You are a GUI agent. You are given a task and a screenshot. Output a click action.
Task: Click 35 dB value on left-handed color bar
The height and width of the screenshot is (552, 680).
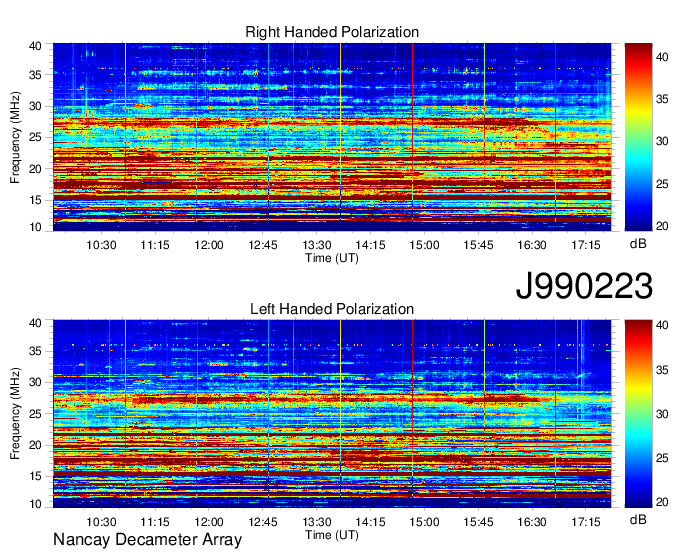click(x=662, y=370)
